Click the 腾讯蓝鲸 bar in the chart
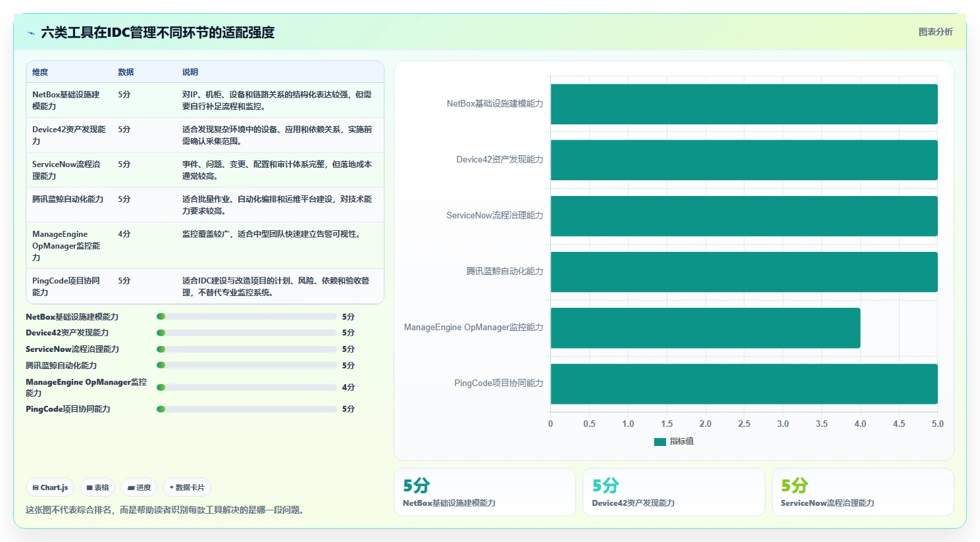Image resolution: width=980 pixels, height=542 pixels. (744, 272)
